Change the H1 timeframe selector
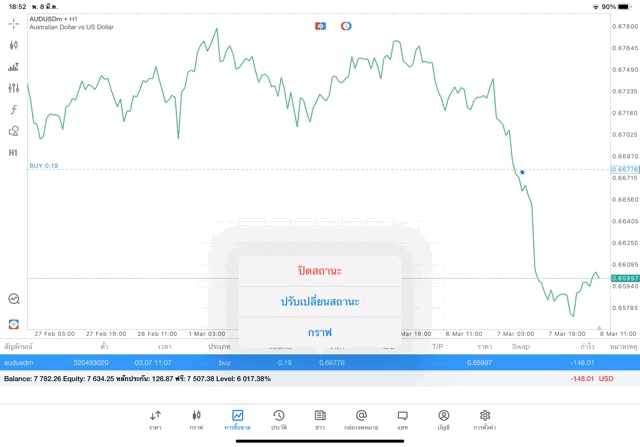The height and width of the screenshot is (447, 640). click(14, 153)
